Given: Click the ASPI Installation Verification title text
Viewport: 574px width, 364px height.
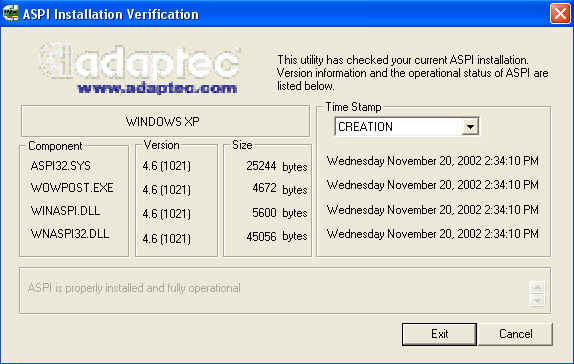Looking at the screenshot, I should tap(111, 15).
